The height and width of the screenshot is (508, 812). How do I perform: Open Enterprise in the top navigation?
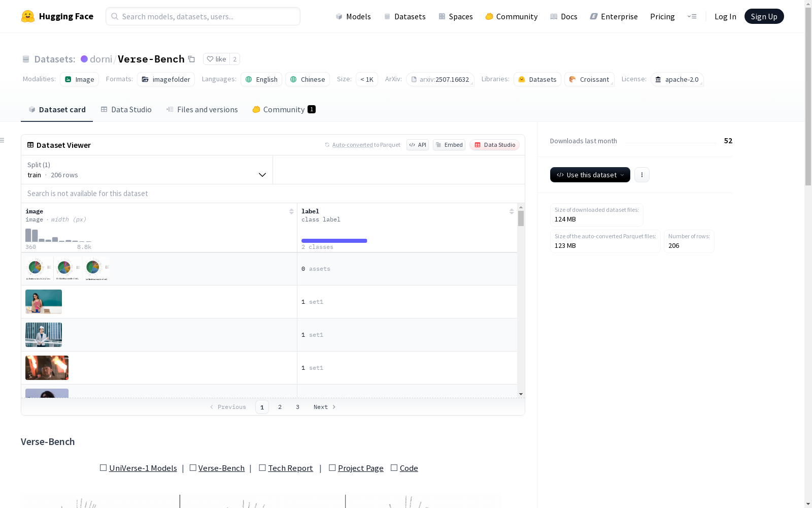point(614,16)
